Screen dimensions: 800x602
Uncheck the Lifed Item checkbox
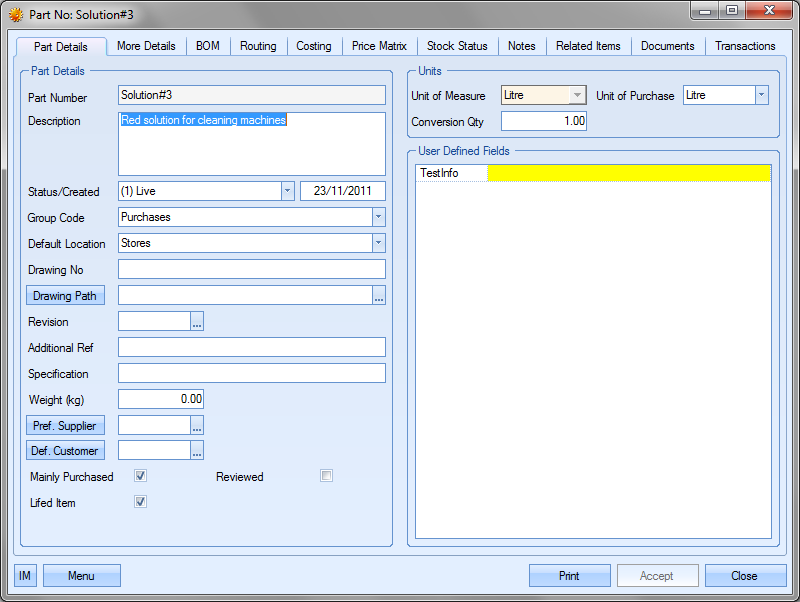[x=141, y=502]
